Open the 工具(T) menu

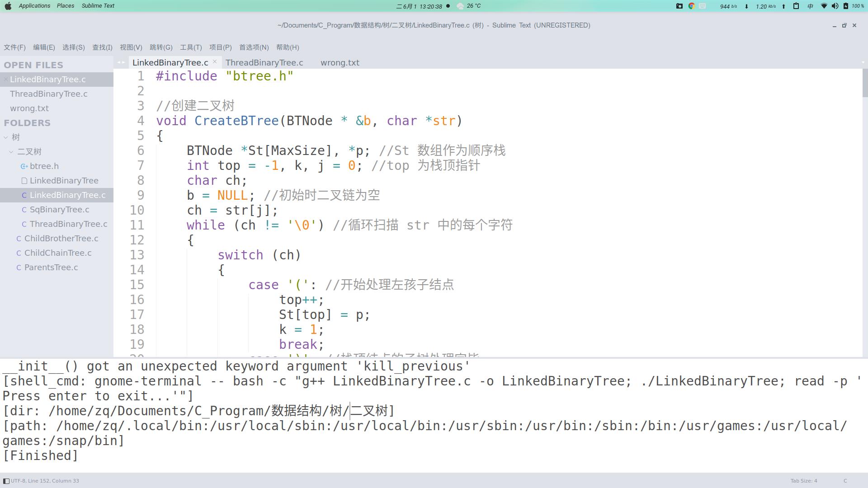pos(191,47)
